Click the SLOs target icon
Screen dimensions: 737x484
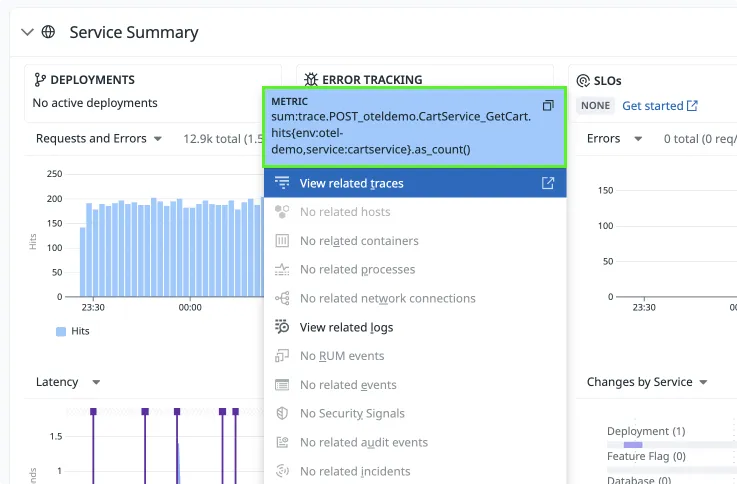click(x=584, y=80)
